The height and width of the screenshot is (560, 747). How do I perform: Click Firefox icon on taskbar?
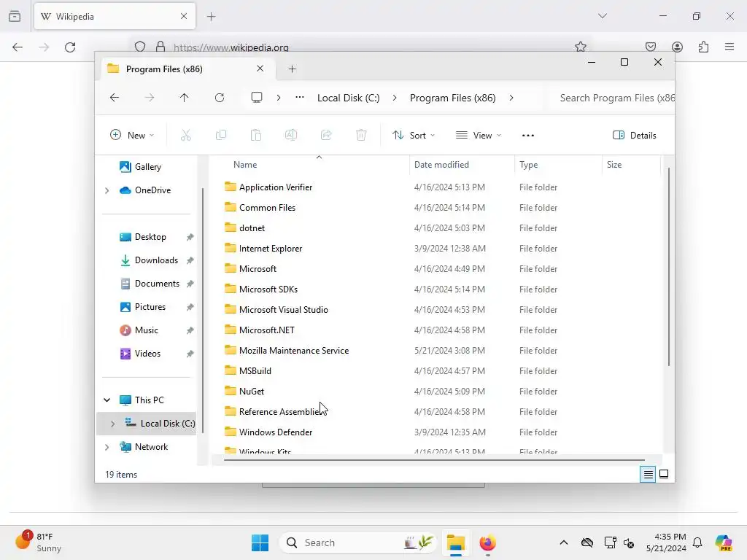(x=488, y=542)
